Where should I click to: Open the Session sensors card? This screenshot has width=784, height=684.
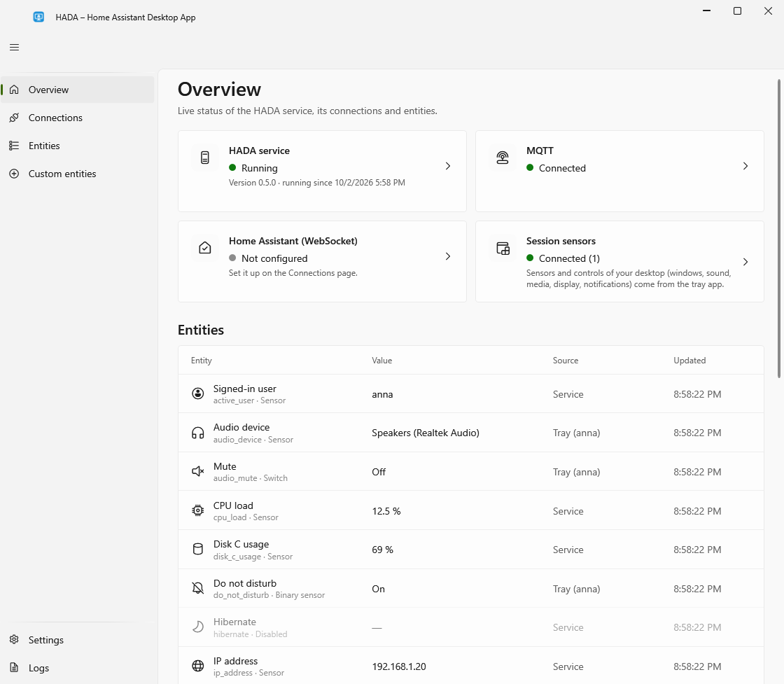click(619, 262)
